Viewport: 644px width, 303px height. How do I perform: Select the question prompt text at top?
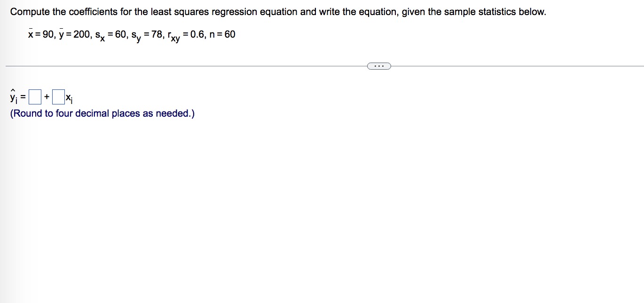(x=278, y=11)
